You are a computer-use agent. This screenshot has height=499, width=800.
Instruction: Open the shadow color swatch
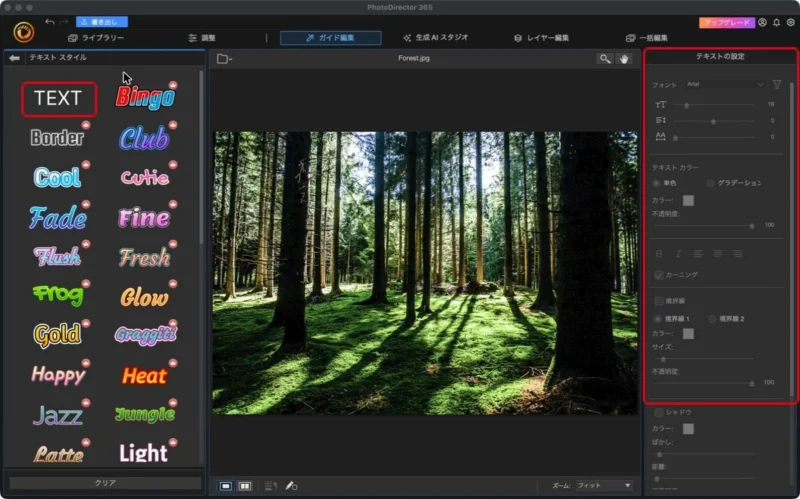tap(688, 429)
